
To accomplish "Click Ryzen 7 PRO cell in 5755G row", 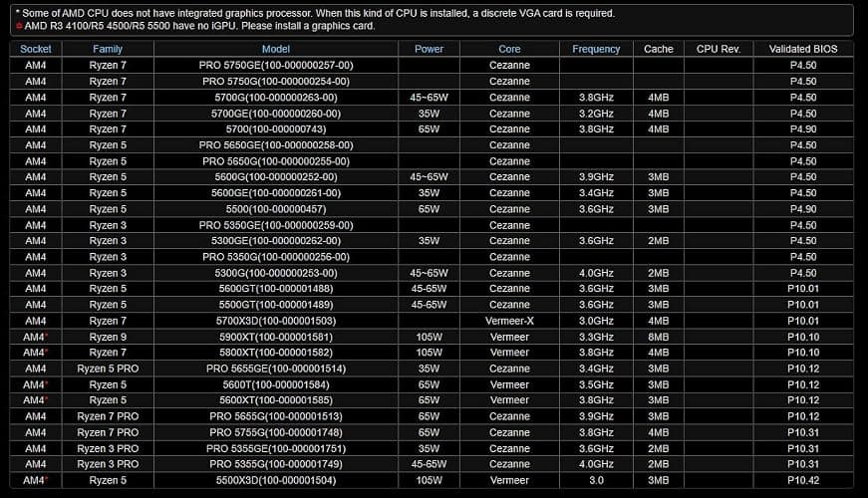I will tap(108, 432).
